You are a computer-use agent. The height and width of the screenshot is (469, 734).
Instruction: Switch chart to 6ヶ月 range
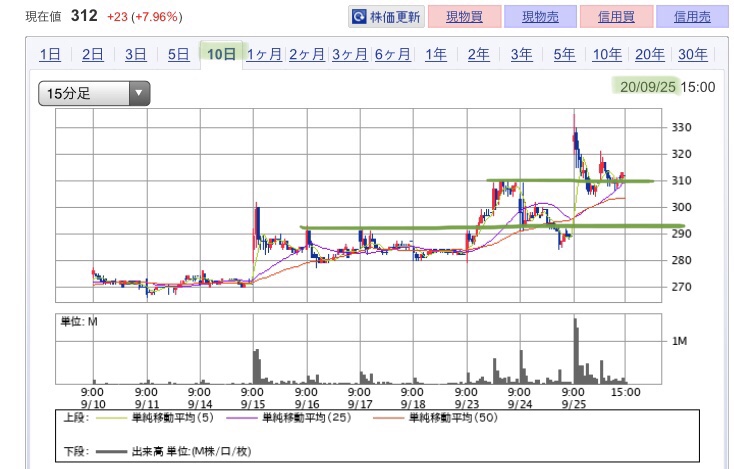(x=392, y=54)
